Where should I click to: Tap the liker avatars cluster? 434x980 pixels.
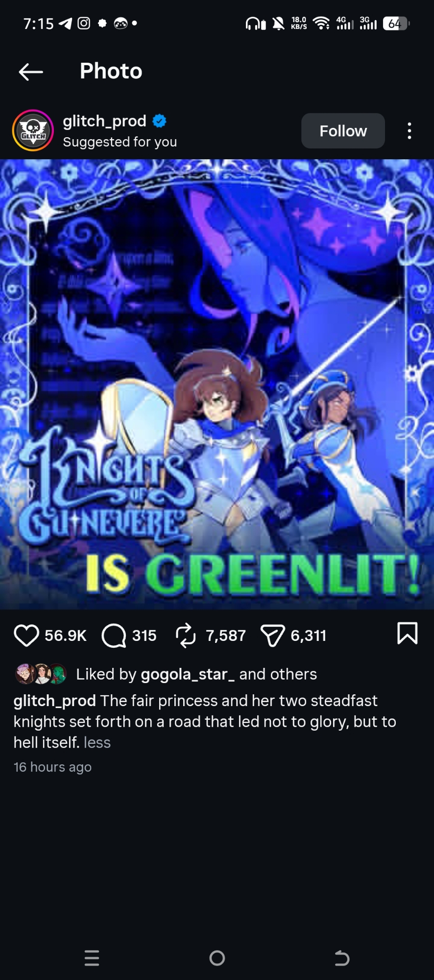[x=42, y=674]
